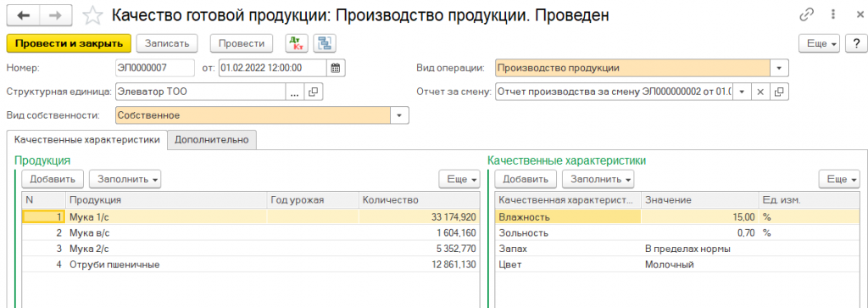The width and height of the screenshot is (868, 308).
Task: Mark document as favorite with star
Action: (92, 15)
